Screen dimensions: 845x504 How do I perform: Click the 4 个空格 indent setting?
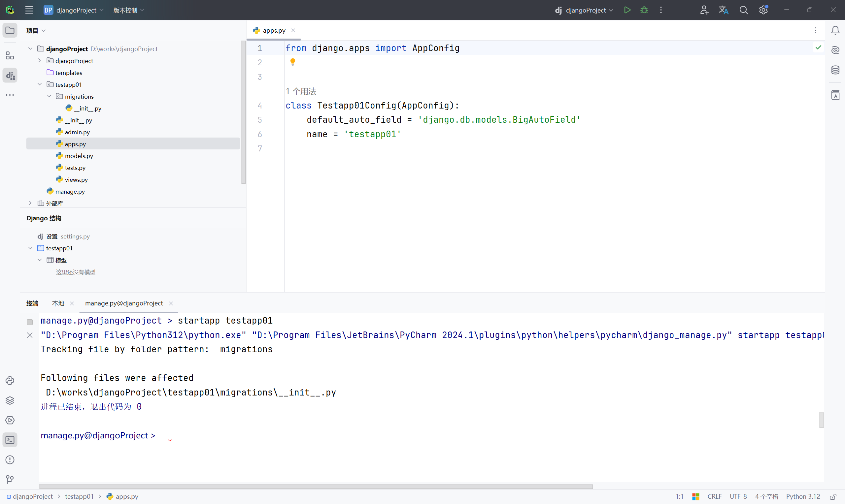(x=766, y=496)
